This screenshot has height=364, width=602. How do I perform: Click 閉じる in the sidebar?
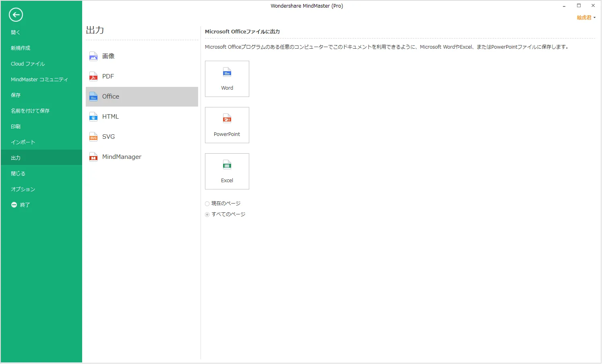[41, 173]
